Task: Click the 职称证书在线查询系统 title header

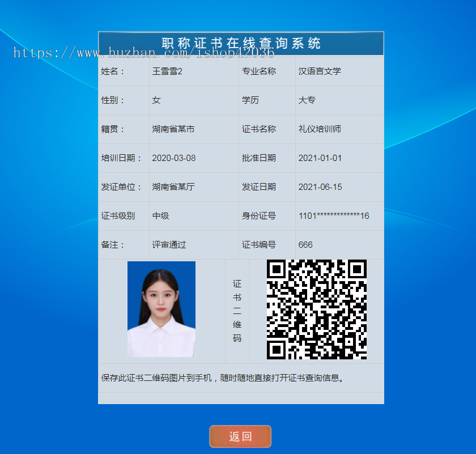Action: click(241, 44)
